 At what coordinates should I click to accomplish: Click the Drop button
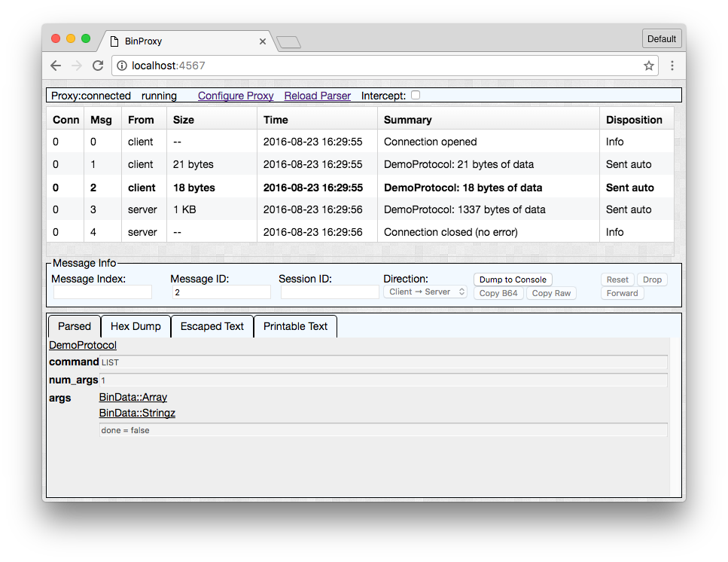[x=652, y=279]
